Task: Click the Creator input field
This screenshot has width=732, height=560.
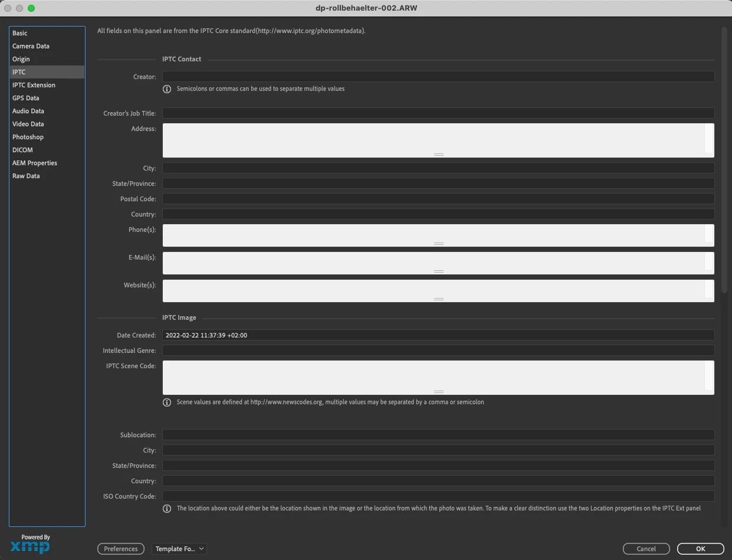Action: click(x=438, y=77)
